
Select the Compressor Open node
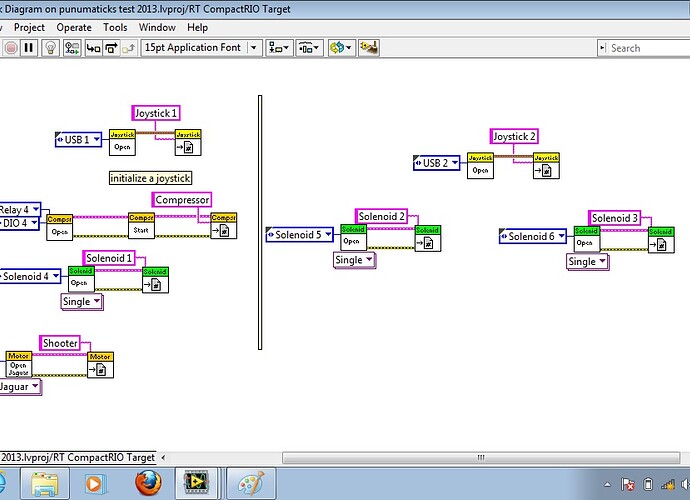click(x=59, y=227)
